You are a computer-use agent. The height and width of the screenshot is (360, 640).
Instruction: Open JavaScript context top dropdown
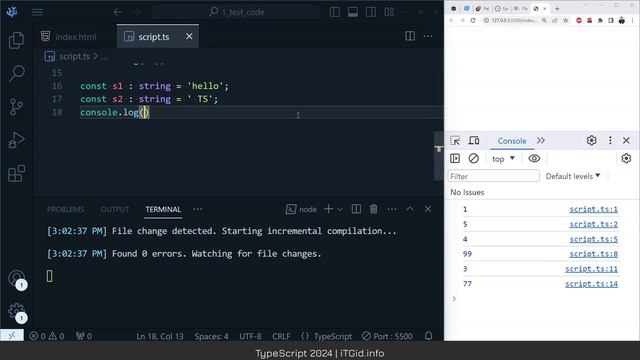[503, 159]
